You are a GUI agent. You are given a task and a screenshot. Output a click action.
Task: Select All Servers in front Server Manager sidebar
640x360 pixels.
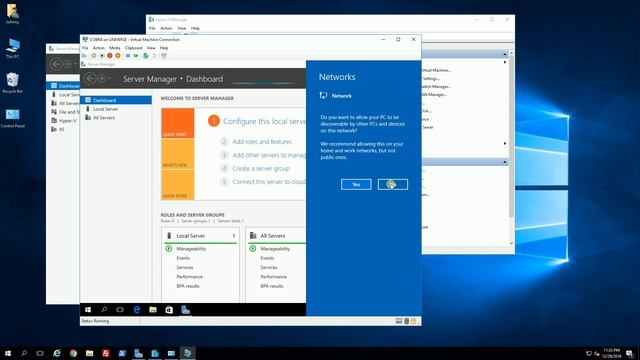(116, 118)
